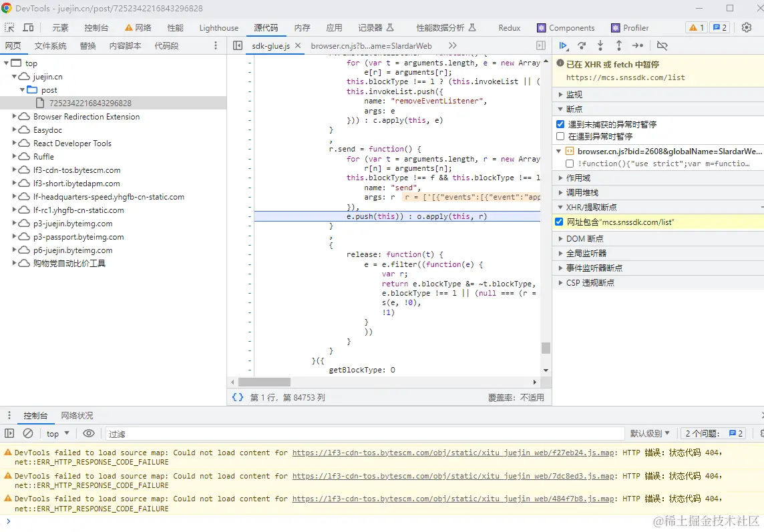
Task: Expand the Easydoc tree node
Action: point(14,130)
